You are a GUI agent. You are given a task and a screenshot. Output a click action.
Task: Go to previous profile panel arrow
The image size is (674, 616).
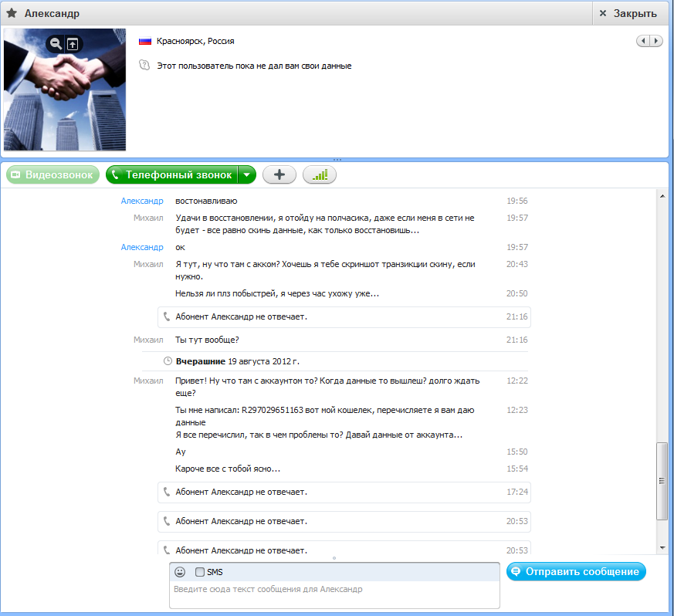click(643, 41)
